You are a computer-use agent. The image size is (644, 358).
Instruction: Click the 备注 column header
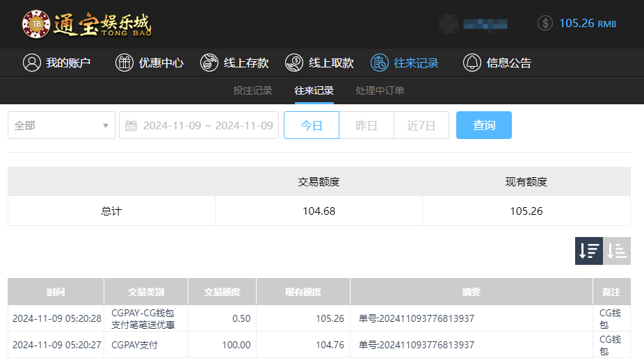[611, 292]
